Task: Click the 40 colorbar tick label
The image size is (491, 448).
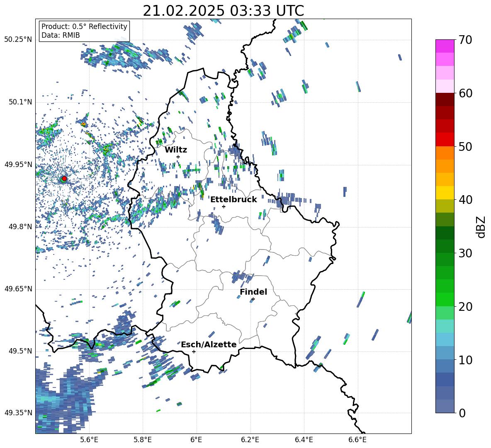Action: point(465,200)
